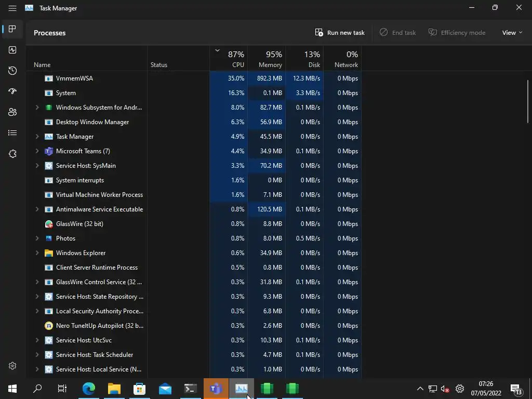Click the 12.3 MB/s disk value
The image size is (532, 399).
point(307,78)
